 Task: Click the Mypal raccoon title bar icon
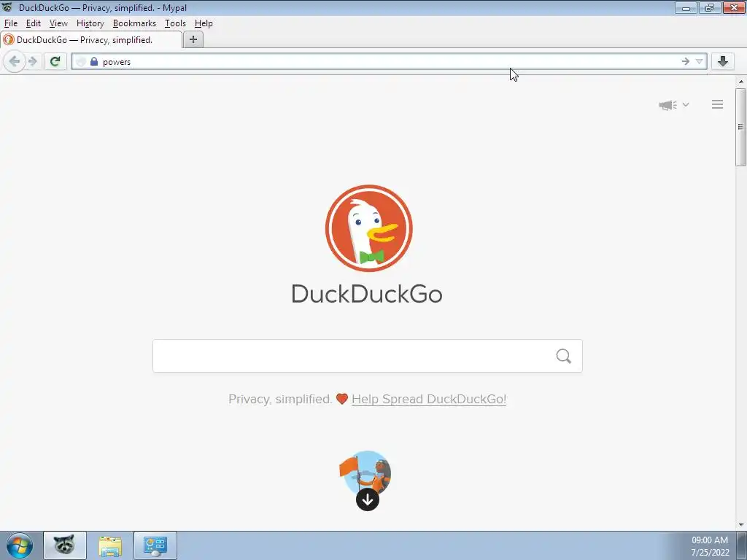click(x=7, y=7)
